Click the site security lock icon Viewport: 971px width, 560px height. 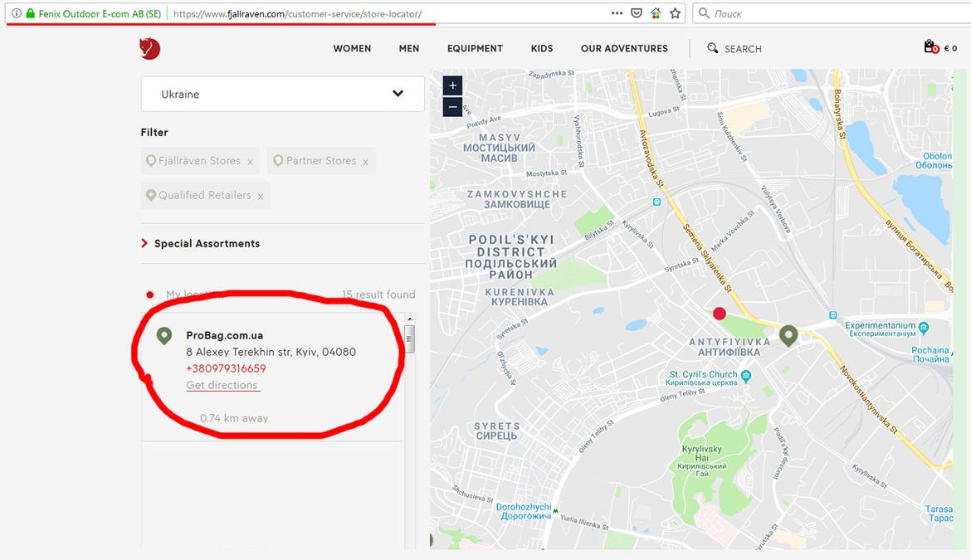point(30,13)
